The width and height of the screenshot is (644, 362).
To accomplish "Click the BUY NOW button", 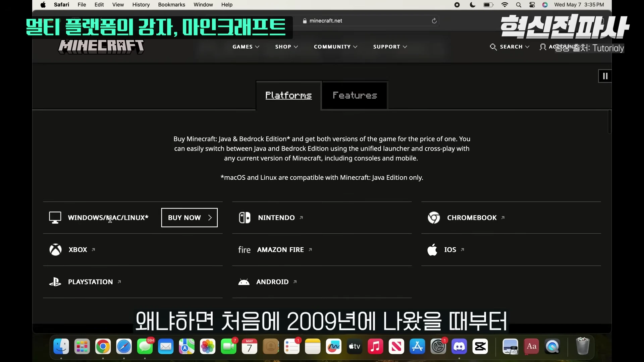I will [x=190, y=218].
